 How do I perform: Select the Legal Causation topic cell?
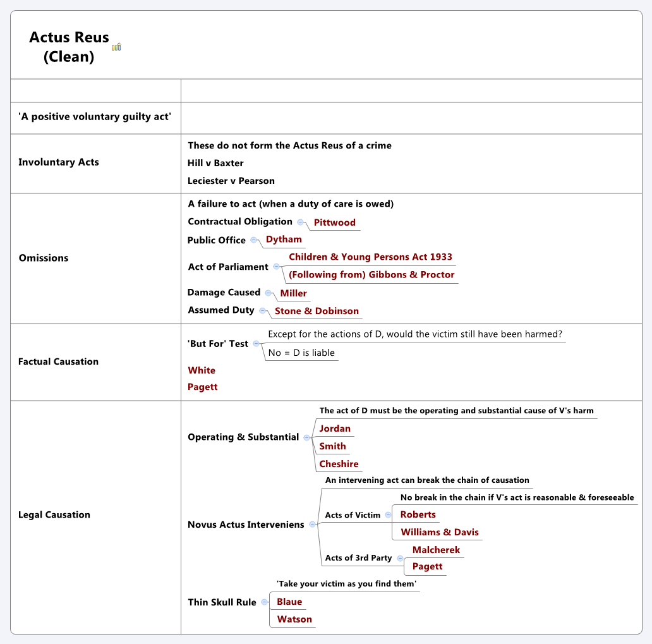54,515
